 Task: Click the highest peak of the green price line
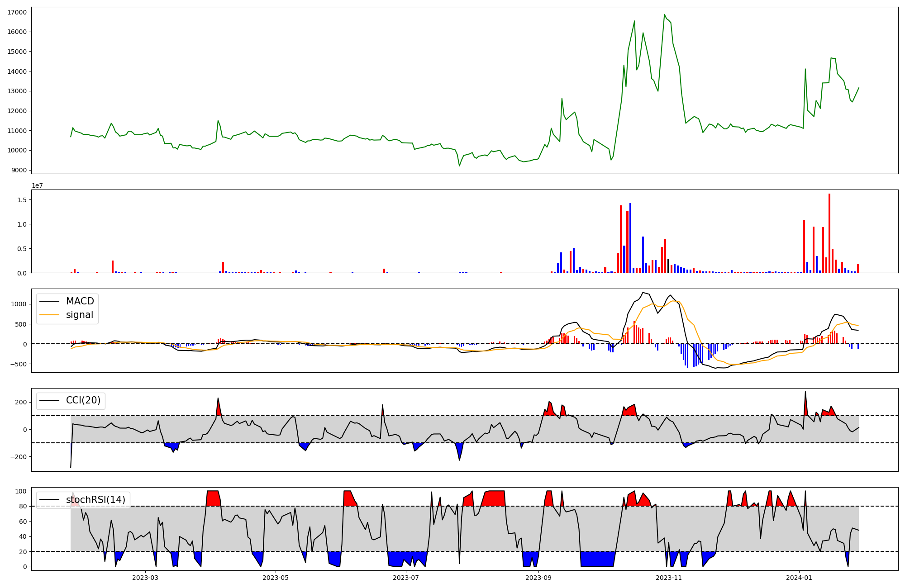664,14
